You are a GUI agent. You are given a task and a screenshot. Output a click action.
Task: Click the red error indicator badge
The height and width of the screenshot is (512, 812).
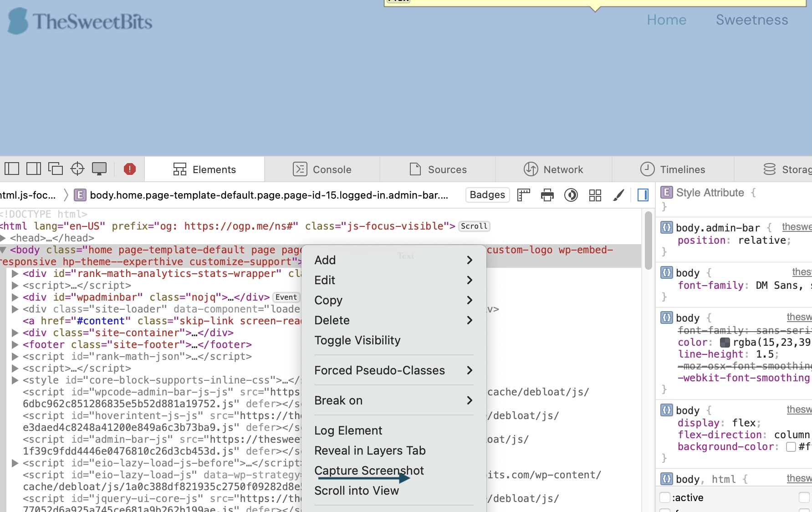tap(130, 169)
